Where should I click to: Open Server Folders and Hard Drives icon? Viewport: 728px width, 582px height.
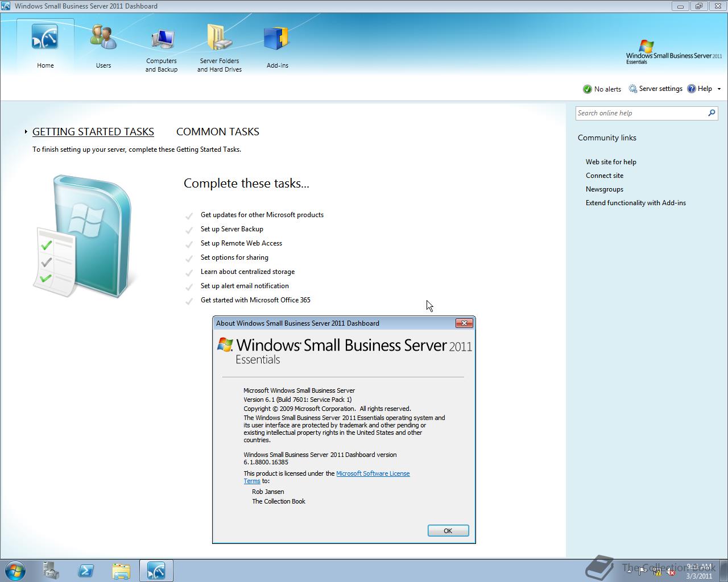click(x=219, y=37)
